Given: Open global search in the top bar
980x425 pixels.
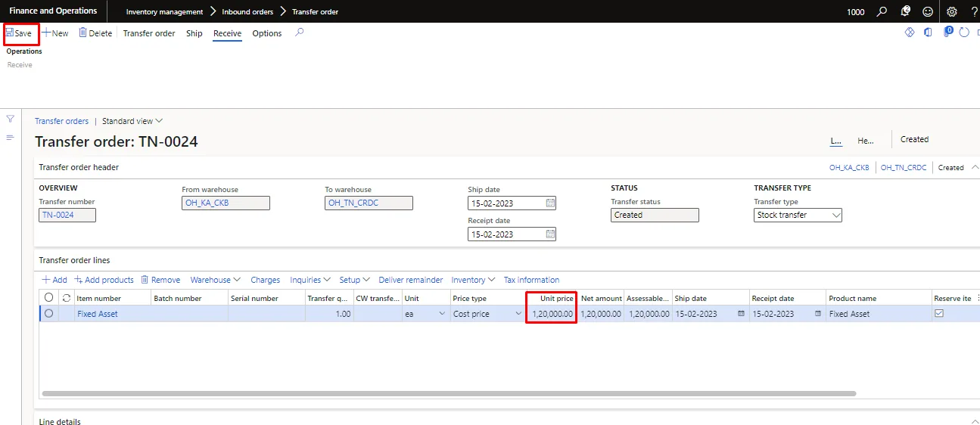Looking at the screenshot, I should click(x=882, y=11).
